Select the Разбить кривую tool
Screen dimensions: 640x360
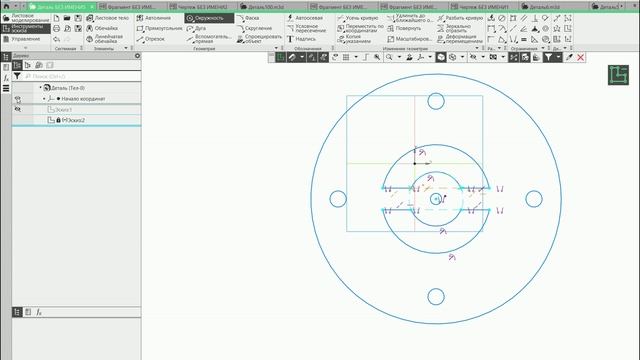460,18
